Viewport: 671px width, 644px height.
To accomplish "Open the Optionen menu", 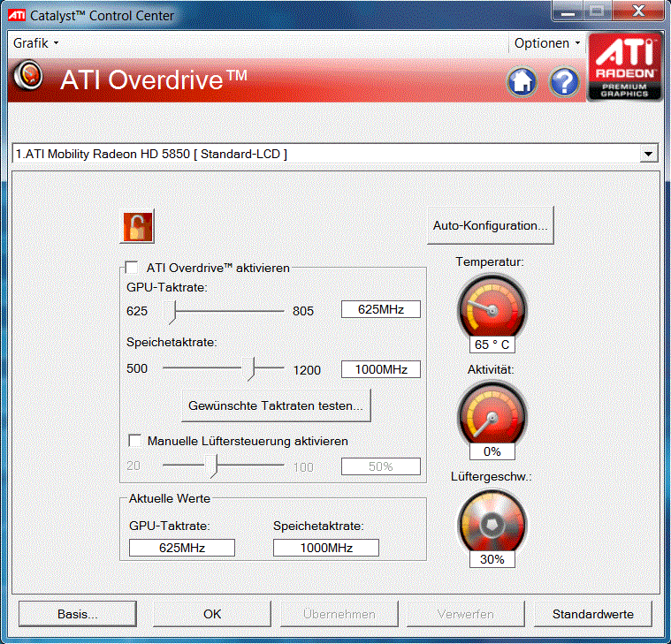I will pos(547,43).
